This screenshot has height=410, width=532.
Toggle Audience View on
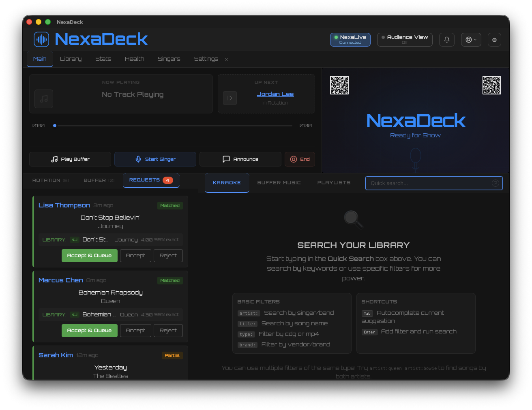tap(404, 40)
